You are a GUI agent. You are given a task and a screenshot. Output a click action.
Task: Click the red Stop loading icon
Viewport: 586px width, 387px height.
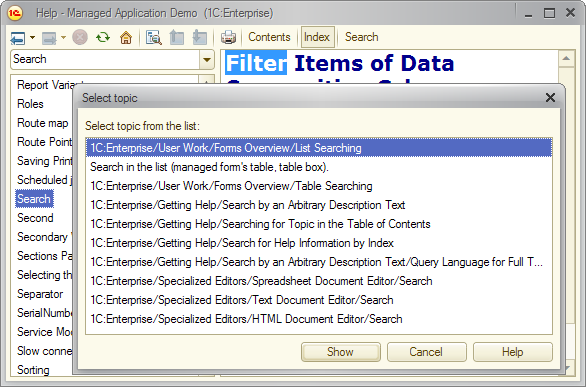[x=80, y=37]
